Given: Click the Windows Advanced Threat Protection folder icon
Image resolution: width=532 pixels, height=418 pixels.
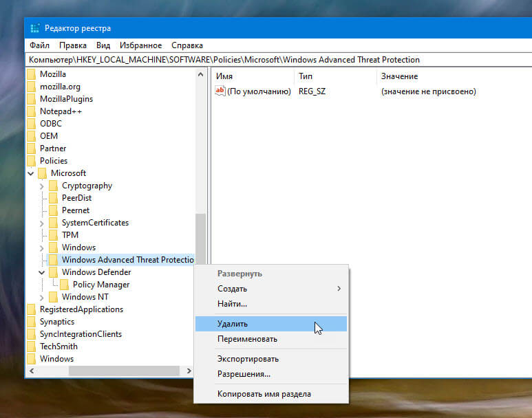Looking at the screenshot, I should click(x=53, y=260).
